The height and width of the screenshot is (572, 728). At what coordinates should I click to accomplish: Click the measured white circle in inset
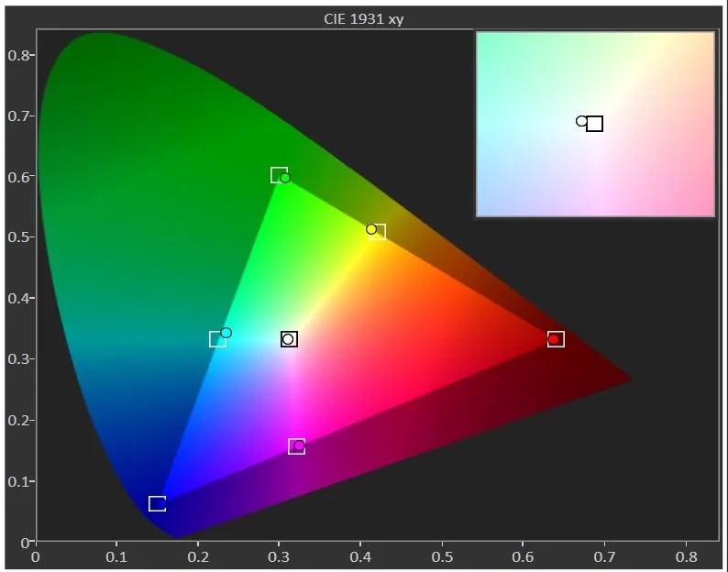point(581,121)
